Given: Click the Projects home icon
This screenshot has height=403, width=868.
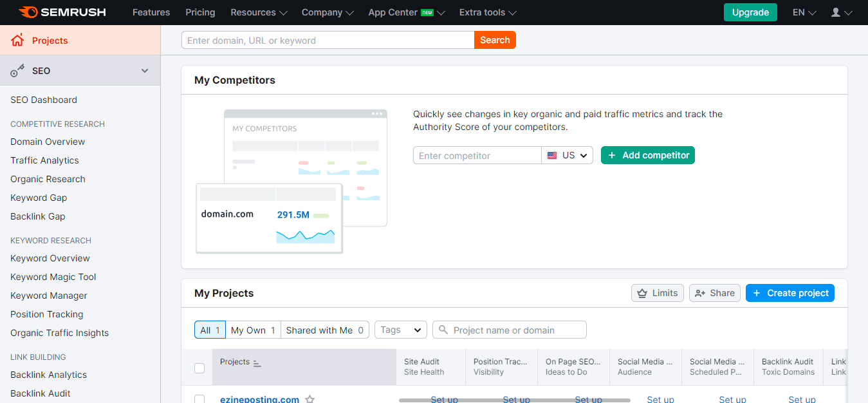Looking at the screenshot, I should [17, 41].
